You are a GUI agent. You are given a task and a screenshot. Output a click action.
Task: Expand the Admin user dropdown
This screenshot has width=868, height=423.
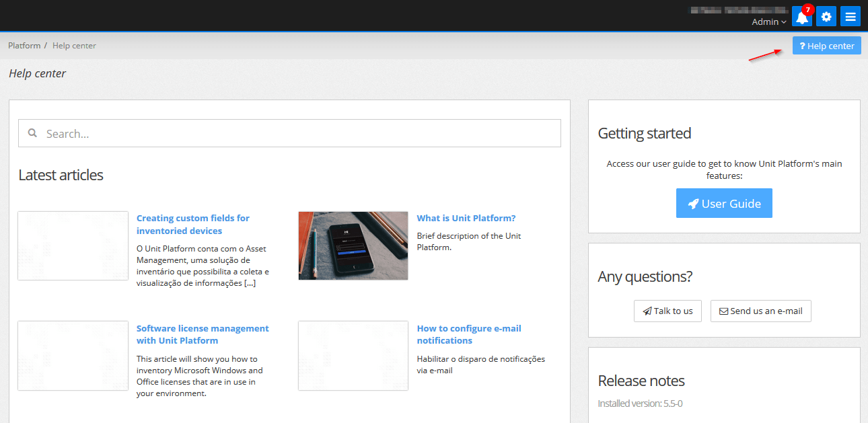[x=769, y=22]
